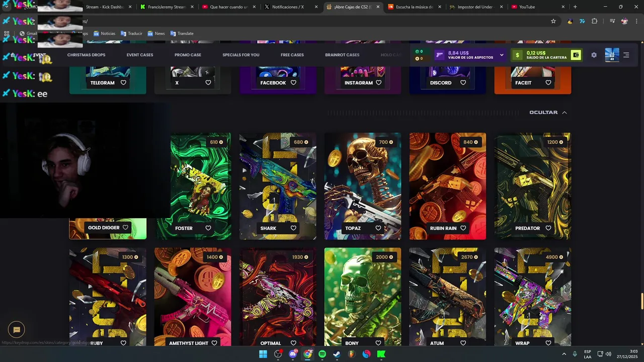The image size is (644, 362).
Task: Favorite the INSTAGRAM case with its heart
Action: (x=378, y=82)
